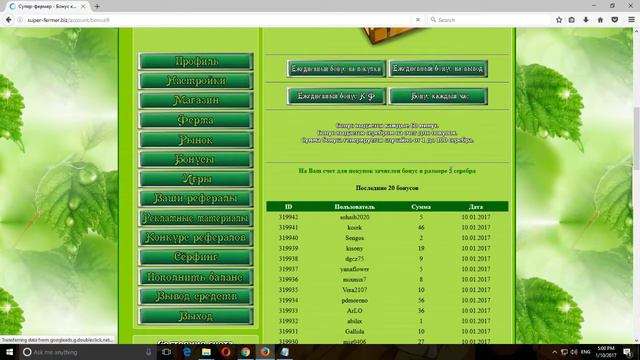The image size is (640, 360).
Task: Show hidden system tray icons
Action: click(x=554, y=352)
